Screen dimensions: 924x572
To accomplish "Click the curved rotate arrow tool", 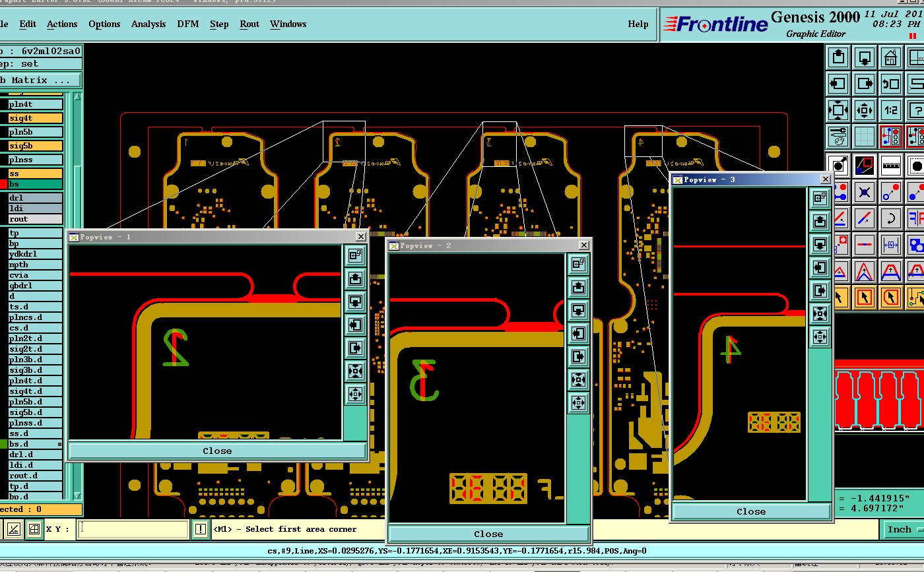I will (891, 218).
